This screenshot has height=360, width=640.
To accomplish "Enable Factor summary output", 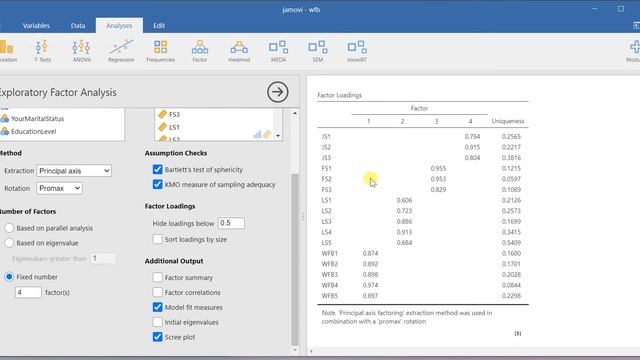I will point(157,278).
